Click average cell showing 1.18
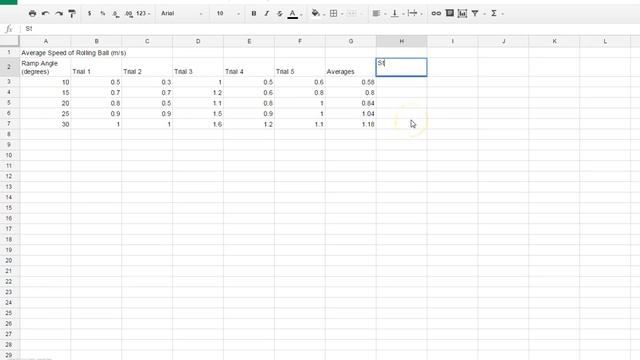This screenshot has width=640, height=360. tap(351, 124)
